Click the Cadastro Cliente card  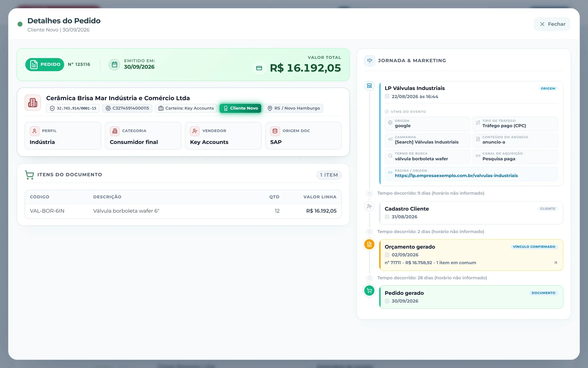pyautogui.click(x=471, y=213)
